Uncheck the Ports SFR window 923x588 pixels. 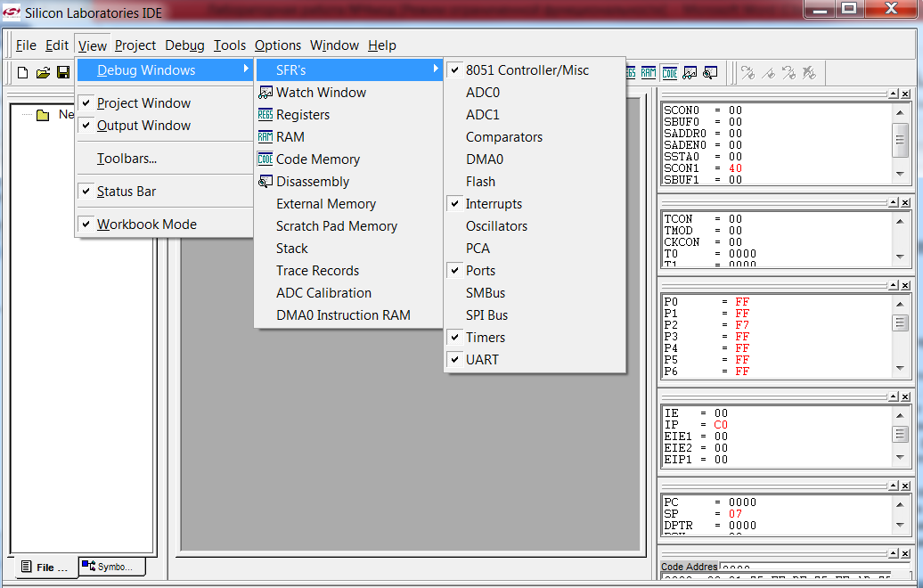535,271
